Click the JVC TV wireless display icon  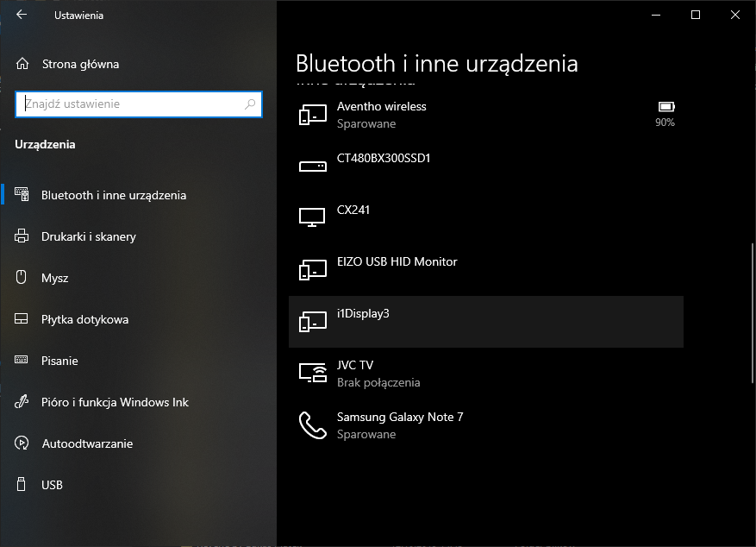[312, 373]
